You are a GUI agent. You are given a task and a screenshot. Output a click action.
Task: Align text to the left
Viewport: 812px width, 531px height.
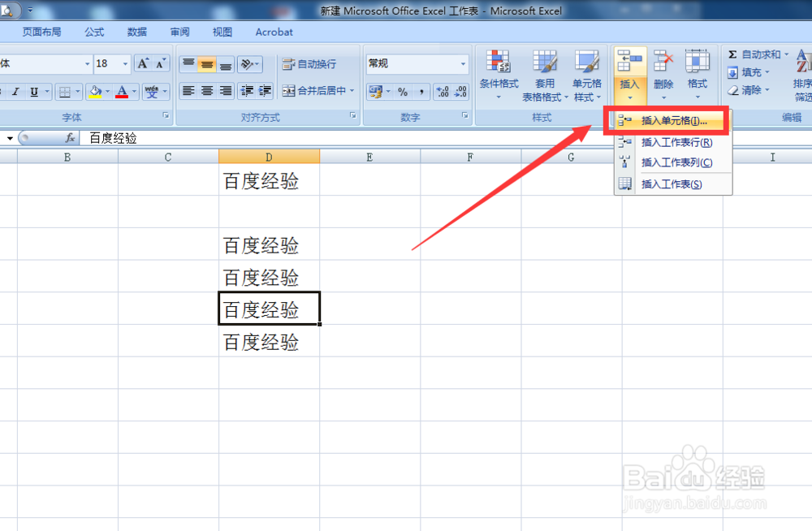(188, 91)
